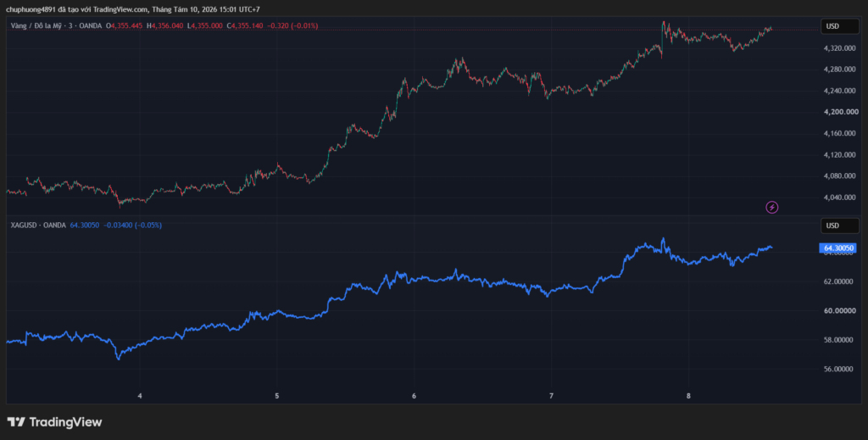The width and height of the screenshot is (868, 440).
Task: Click the purple lightning bolt icon
Action: (771, 208)
